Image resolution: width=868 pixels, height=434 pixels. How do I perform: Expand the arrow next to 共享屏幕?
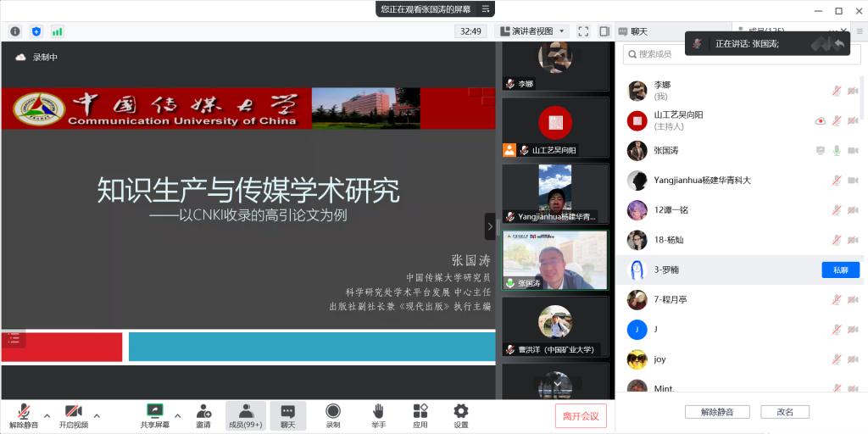click(x=177, y=415)
